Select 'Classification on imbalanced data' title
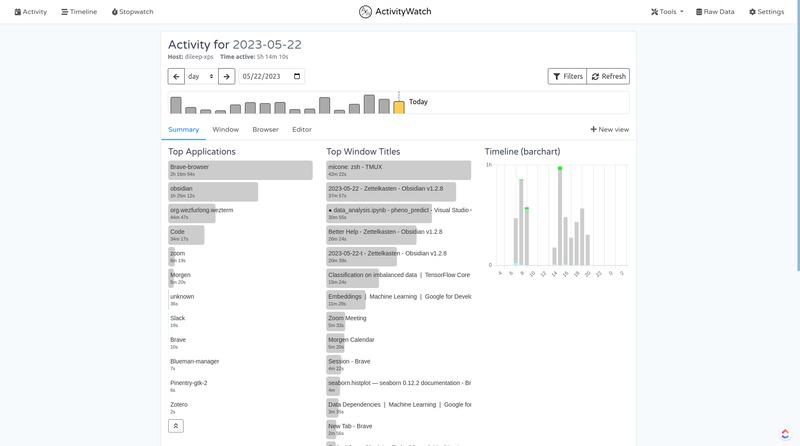The width and height of the screenshot is (800, 446). click(x=398, y=278)
